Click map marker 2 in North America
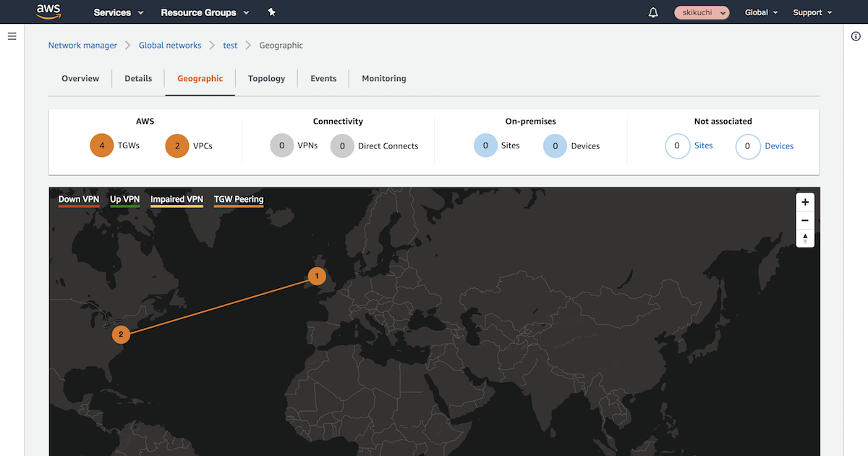This screenshot has height=456, width=868. click(x=121, y=334)
